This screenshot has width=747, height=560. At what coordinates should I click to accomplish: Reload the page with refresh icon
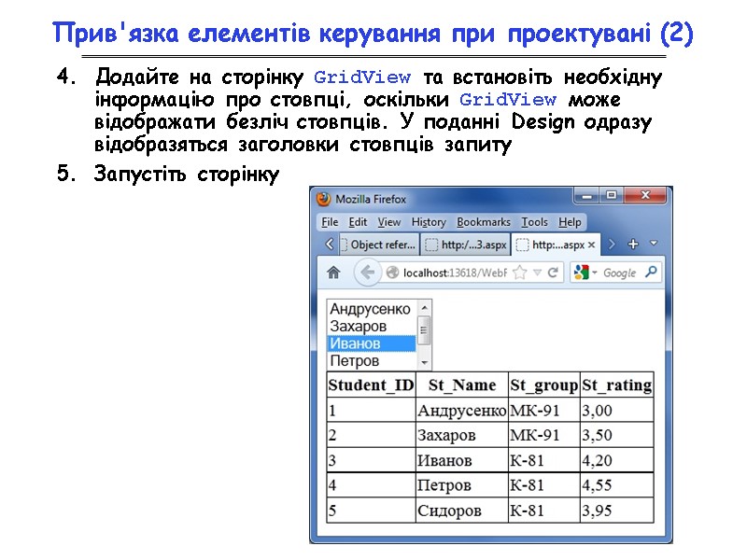click(x=553, y=273)
